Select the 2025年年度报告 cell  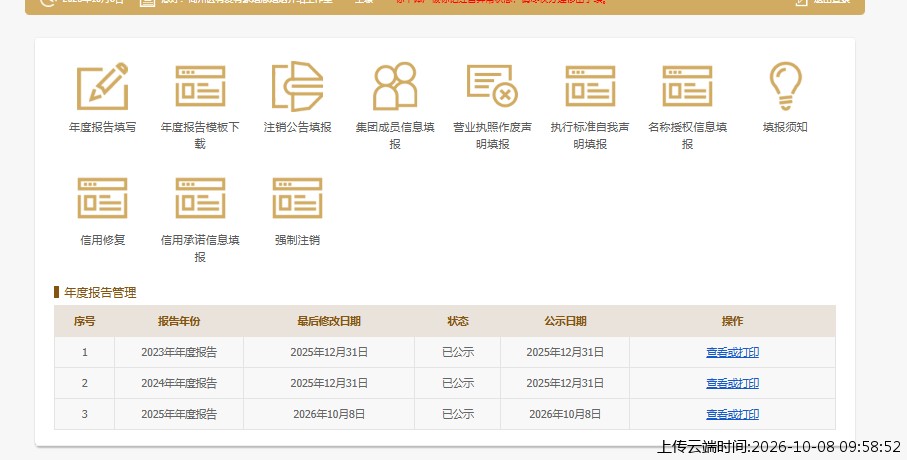(179, 414)
